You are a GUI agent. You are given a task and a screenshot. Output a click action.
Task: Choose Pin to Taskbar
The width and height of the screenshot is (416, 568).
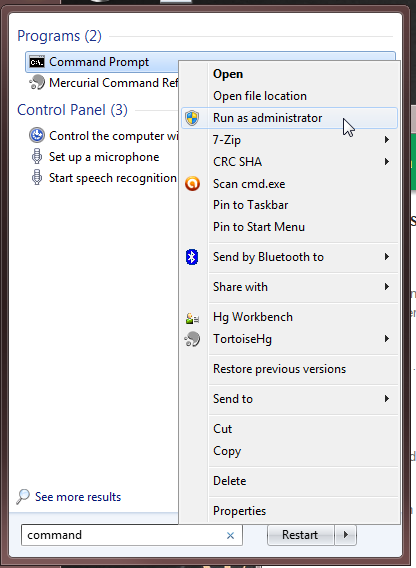click(250, 205)
